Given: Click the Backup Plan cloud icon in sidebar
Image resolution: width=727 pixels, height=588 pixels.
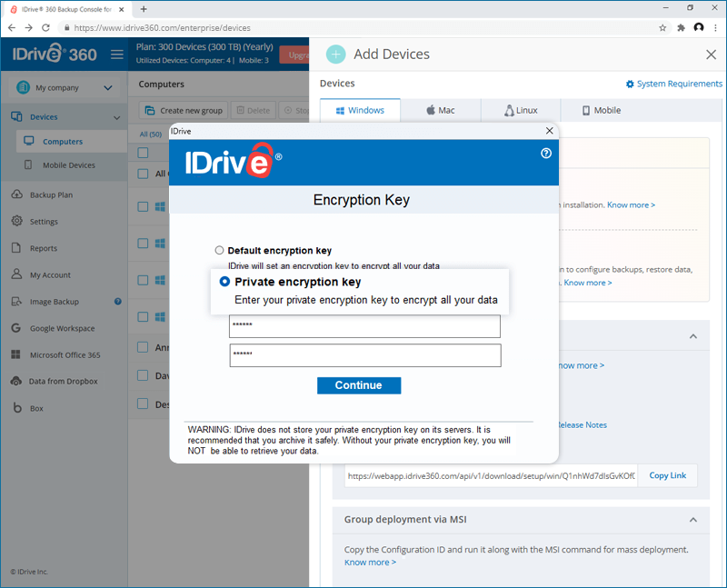Looking at the screenshot, I should click(x=16, y=194).
